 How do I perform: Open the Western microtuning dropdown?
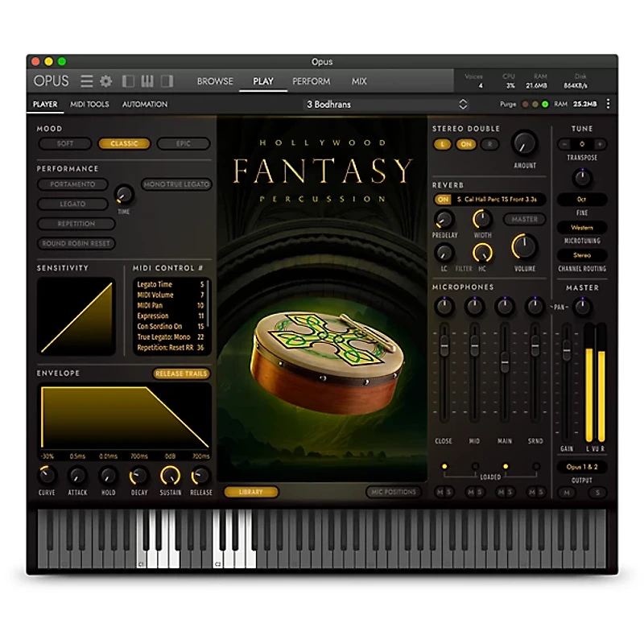582,228
